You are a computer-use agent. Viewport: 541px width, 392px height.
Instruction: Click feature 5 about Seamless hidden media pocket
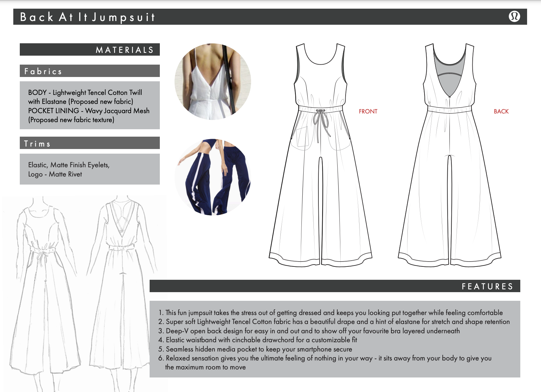255,349
